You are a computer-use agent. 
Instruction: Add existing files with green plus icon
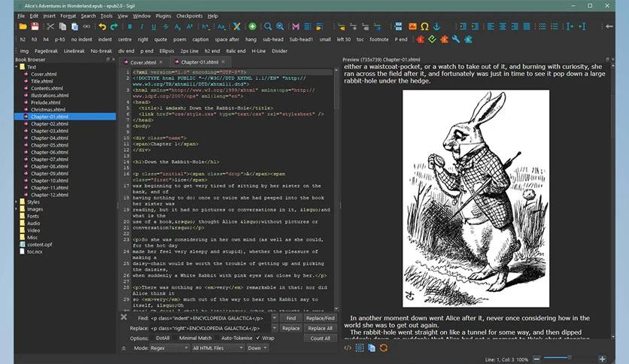[x=252, y=26]
